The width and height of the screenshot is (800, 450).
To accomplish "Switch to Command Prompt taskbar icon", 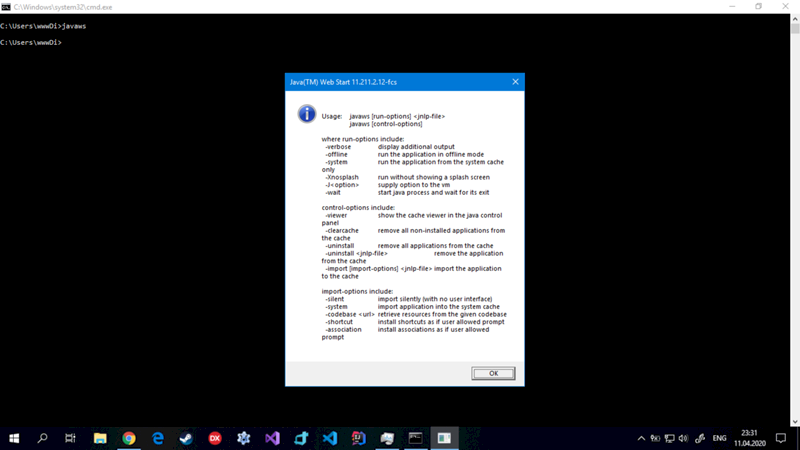I will pos(415,438).
